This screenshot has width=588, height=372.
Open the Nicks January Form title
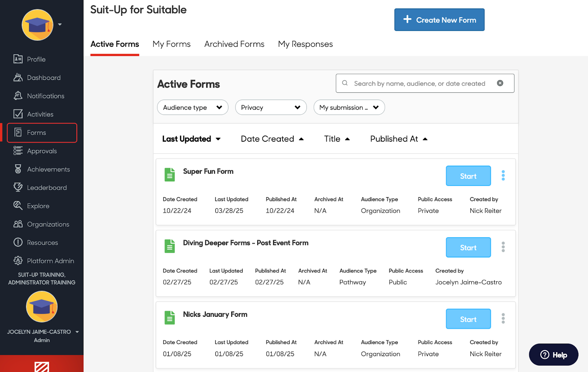point(215,315)
